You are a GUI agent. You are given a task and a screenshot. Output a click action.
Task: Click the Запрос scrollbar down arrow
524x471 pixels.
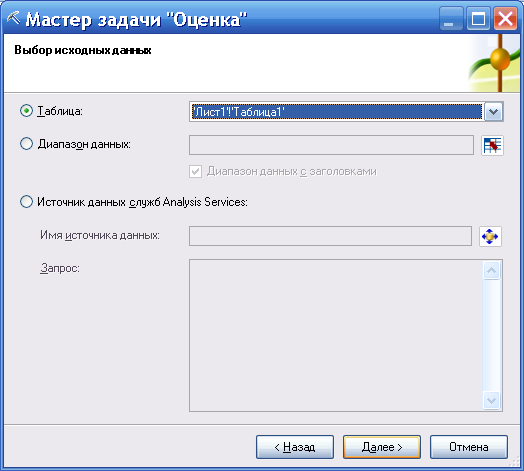(x=491, y=400)
